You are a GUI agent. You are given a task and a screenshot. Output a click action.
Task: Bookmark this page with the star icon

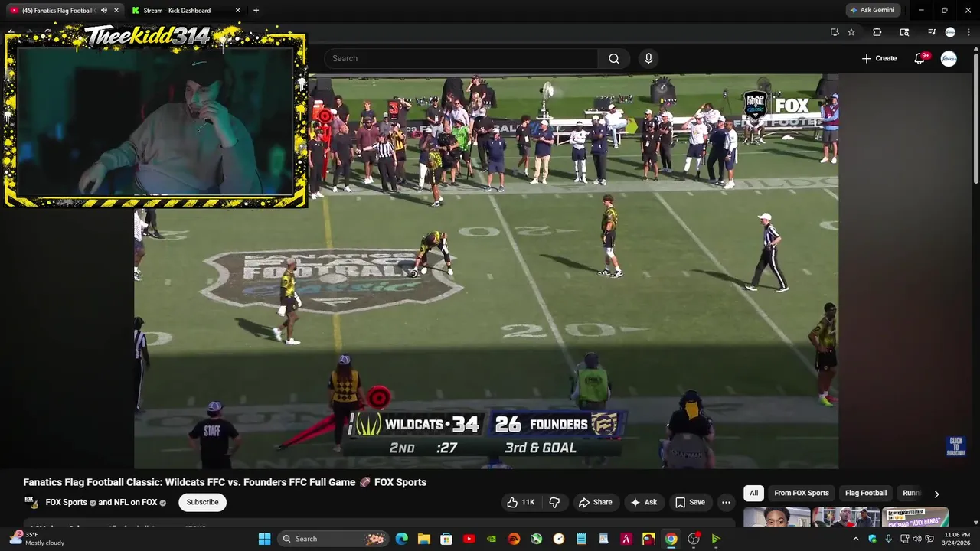[x=851, y=32]
